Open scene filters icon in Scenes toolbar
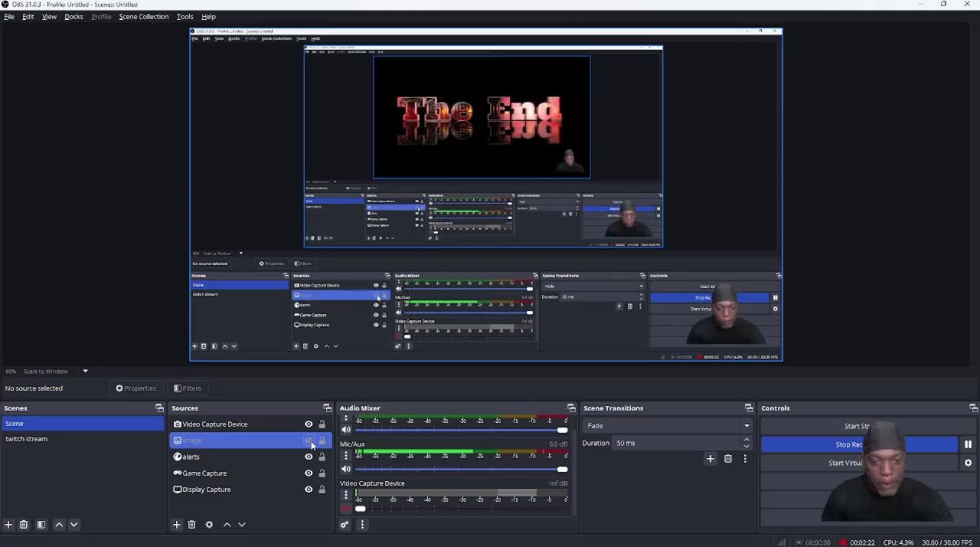 tap(41, 525)
